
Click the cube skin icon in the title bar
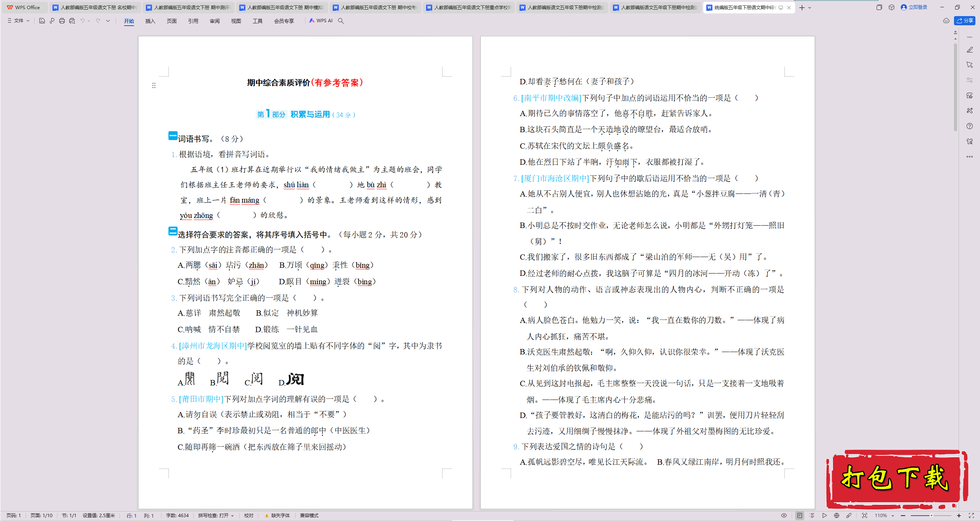(892, 7)
